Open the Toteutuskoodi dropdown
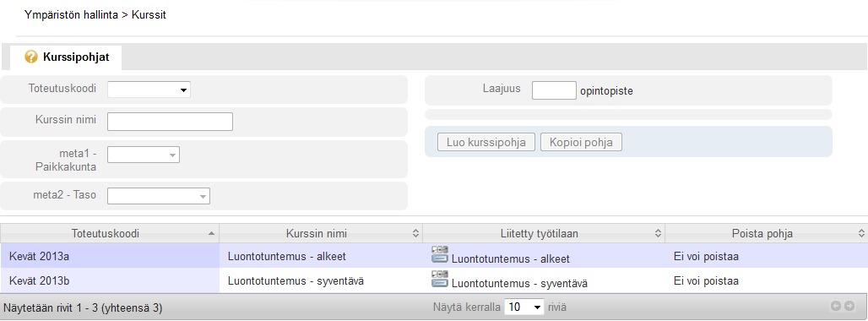 click(x=149, y=90)
